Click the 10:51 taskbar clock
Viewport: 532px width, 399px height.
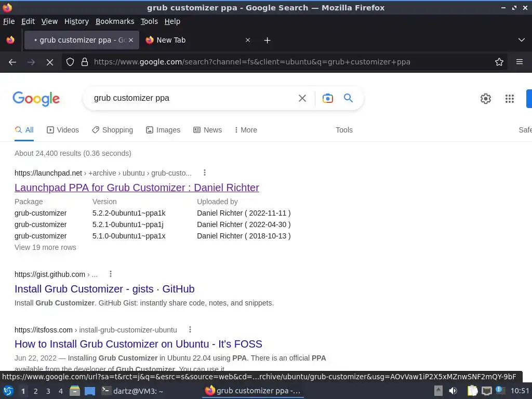[520, 391]
